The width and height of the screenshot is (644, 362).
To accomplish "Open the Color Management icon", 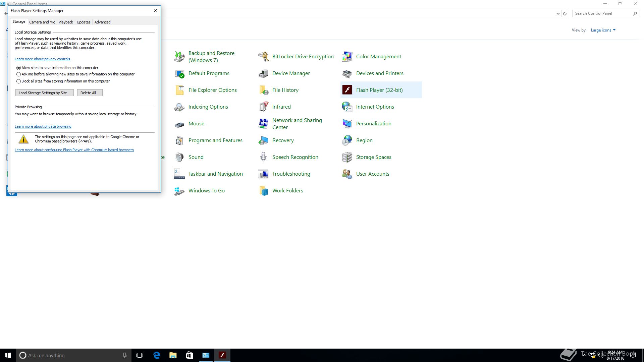I will click(347, 56).
